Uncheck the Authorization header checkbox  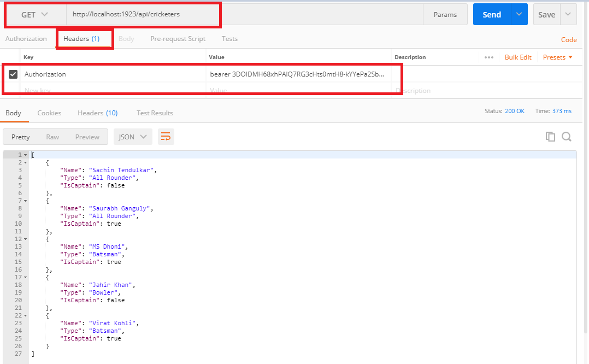[x=13, y=74]
